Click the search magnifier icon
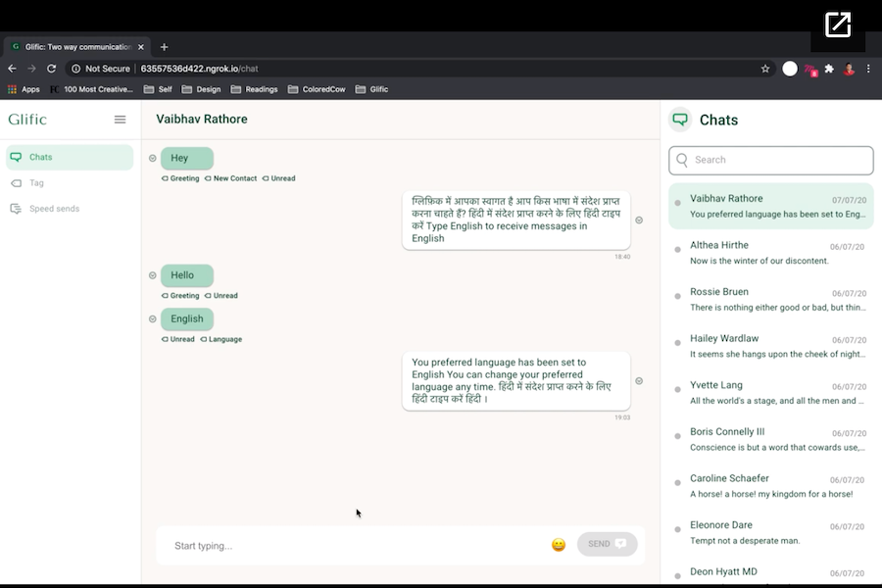This screenshot has width=882, height=588. click(x=682, y=160)
